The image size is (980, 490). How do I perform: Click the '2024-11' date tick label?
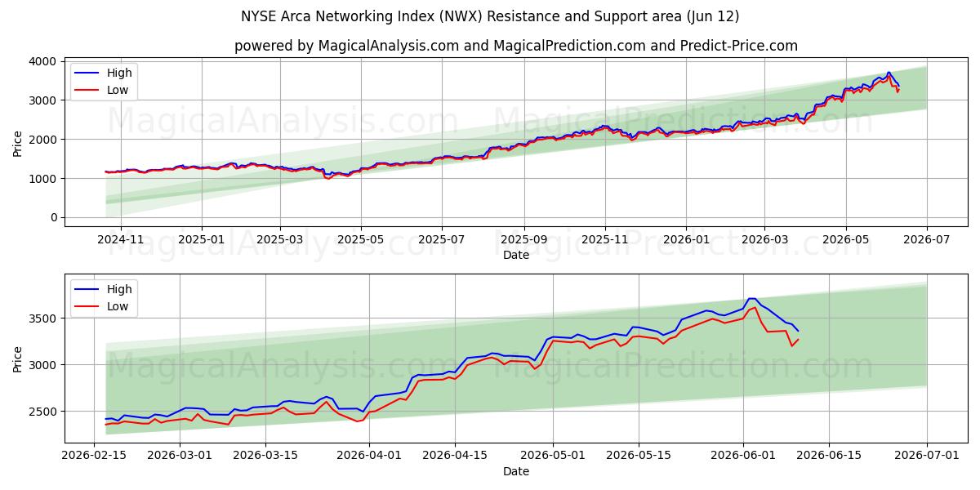pos(121,240)
